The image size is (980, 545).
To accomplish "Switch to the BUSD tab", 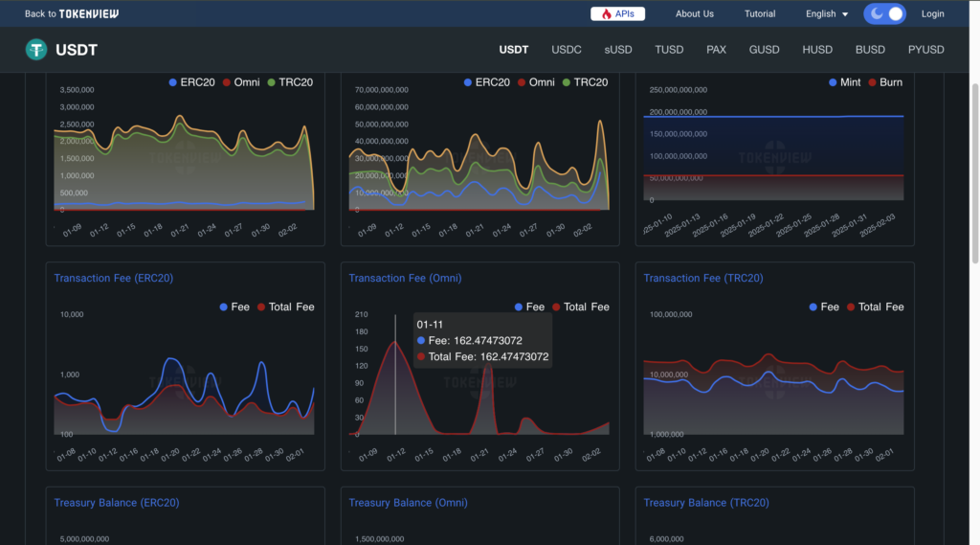I will pos(870,50).
